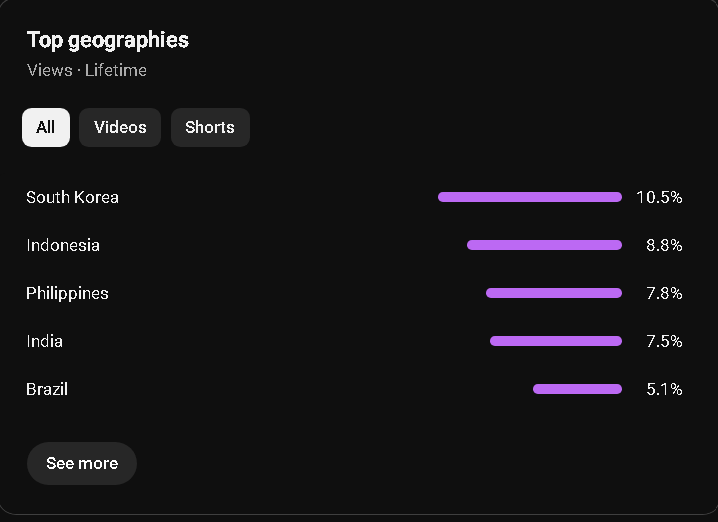Open the See more button

click(x=82, y=463)
